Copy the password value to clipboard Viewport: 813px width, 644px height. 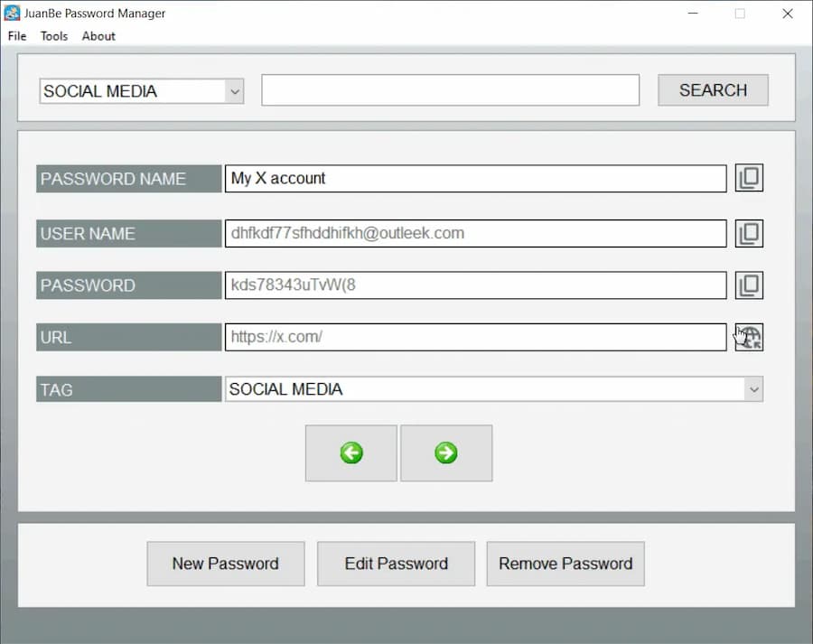coord(749,285)
